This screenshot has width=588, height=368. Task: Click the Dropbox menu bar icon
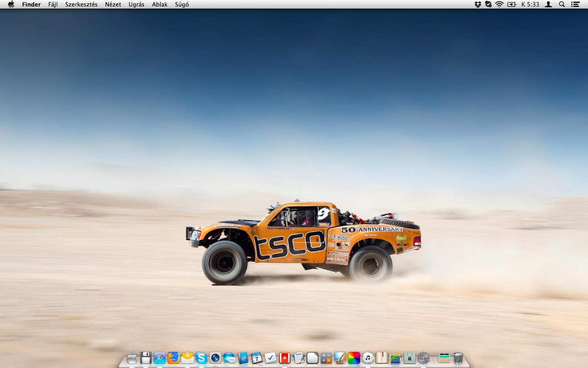pos(478,4)
